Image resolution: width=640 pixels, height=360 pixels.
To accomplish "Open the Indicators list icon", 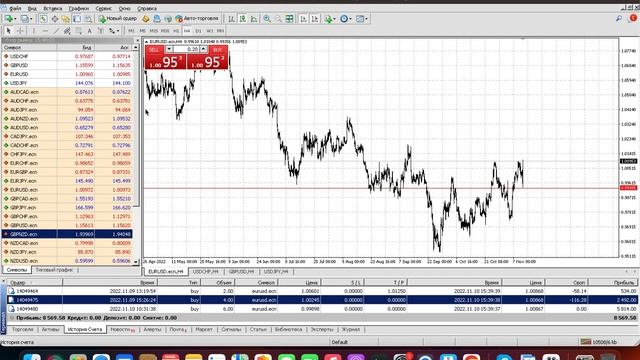I will pos(328,19).
